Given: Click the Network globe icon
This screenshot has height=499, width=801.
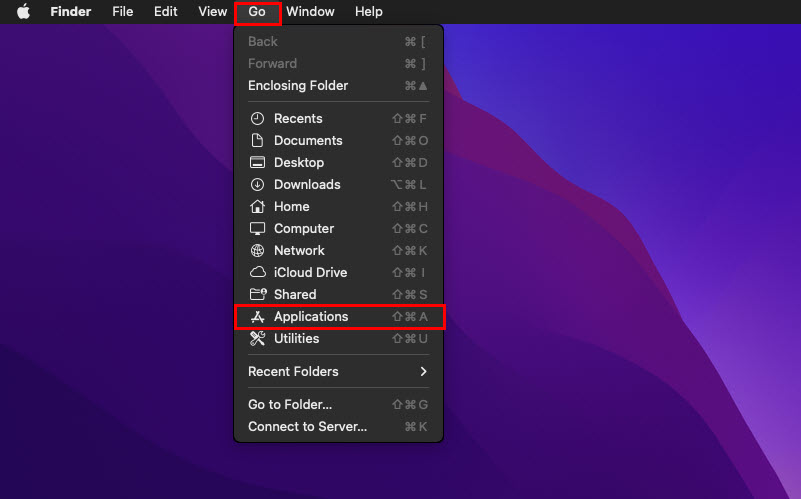Looking at the screenshot, I should [x=257, y=250].
